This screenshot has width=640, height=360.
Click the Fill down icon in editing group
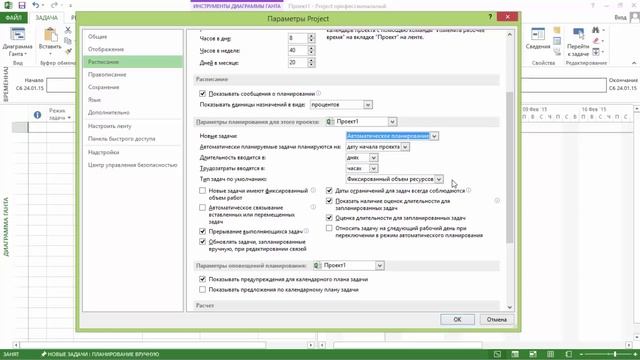coord(596,51)
